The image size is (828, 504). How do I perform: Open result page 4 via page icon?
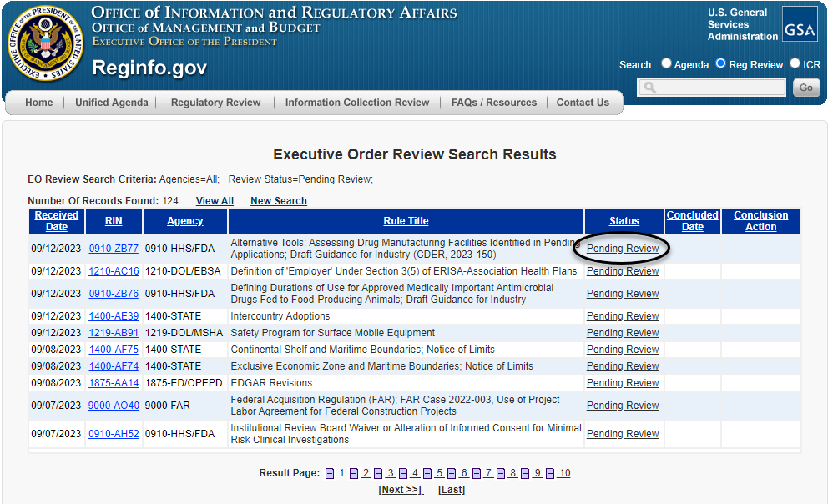[x=402, y=473]
